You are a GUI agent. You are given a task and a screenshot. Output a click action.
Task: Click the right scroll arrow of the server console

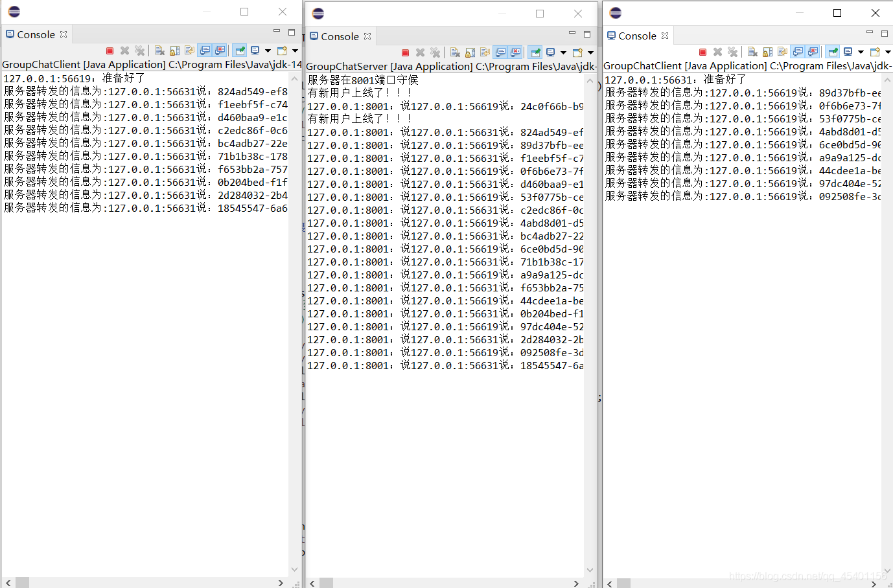[576, 583]
